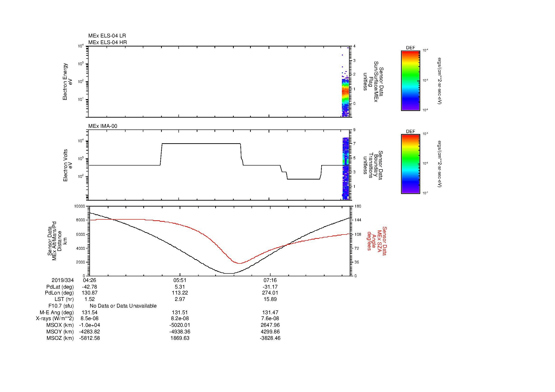This screenshot has width=555, height=392.
Task: Click the MSOX value '-1.0e+04'
Action: click(89, 325)
